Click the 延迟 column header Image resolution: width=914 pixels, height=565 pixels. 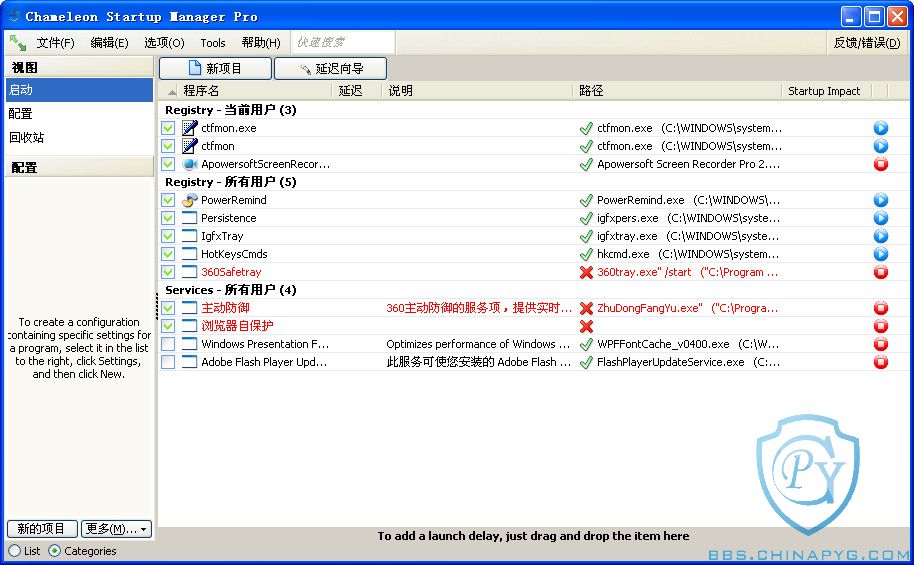(350, 91)
